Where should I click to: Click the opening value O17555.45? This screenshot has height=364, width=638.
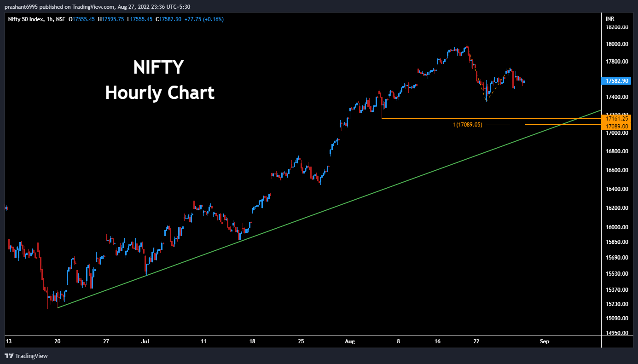81,19
